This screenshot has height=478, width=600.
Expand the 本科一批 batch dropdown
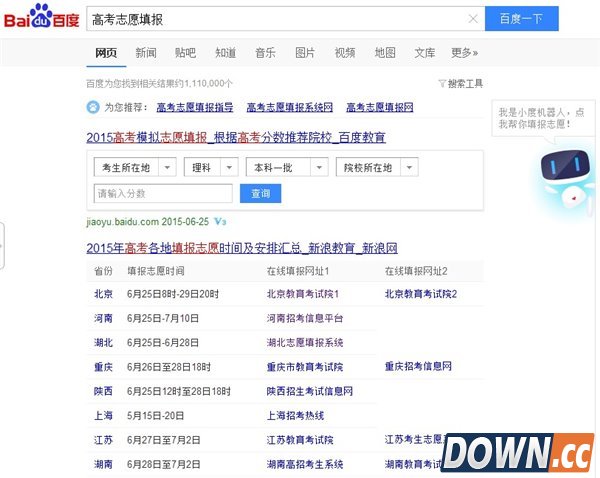point(319,167)
